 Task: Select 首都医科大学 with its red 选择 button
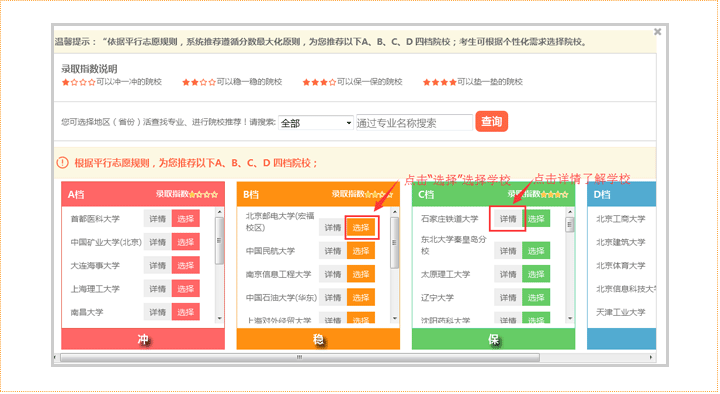[186, 219]
